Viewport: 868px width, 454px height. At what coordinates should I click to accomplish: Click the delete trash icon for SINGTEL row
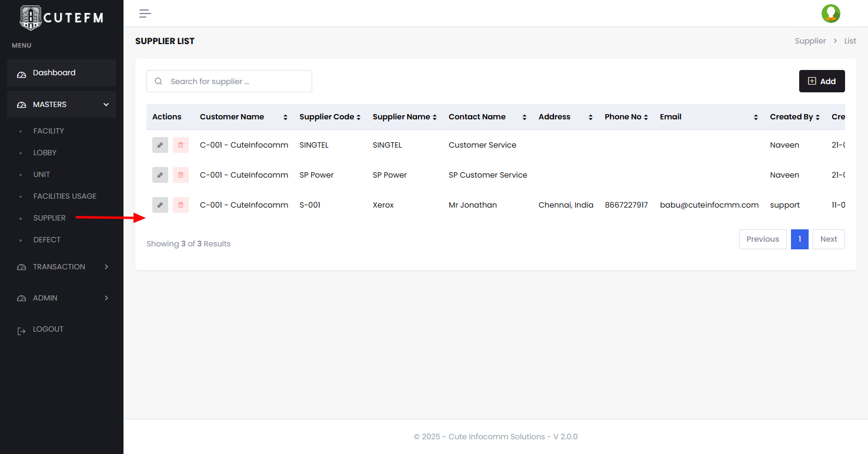[181, 145]
